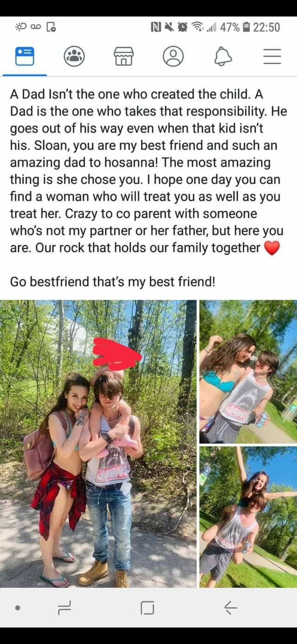Open the Groups tab icon

coord(74,56)
